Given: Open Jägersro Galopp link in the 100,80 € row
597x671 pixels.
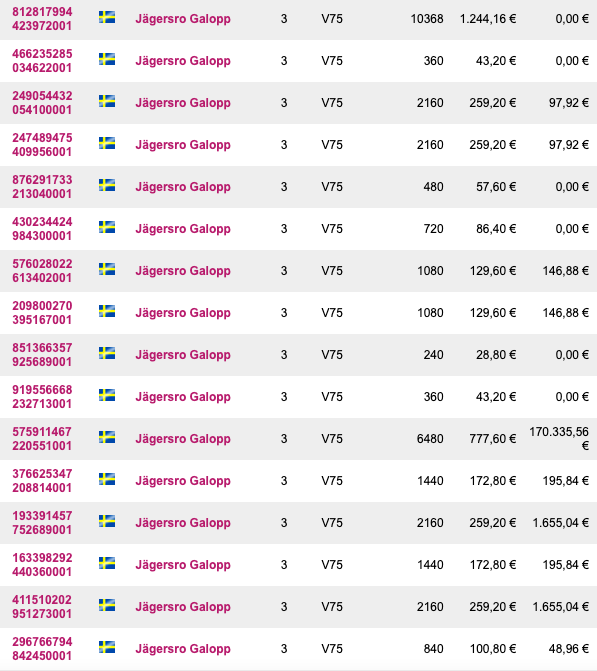Looking at the screenshot, I should tap(183, 649).
